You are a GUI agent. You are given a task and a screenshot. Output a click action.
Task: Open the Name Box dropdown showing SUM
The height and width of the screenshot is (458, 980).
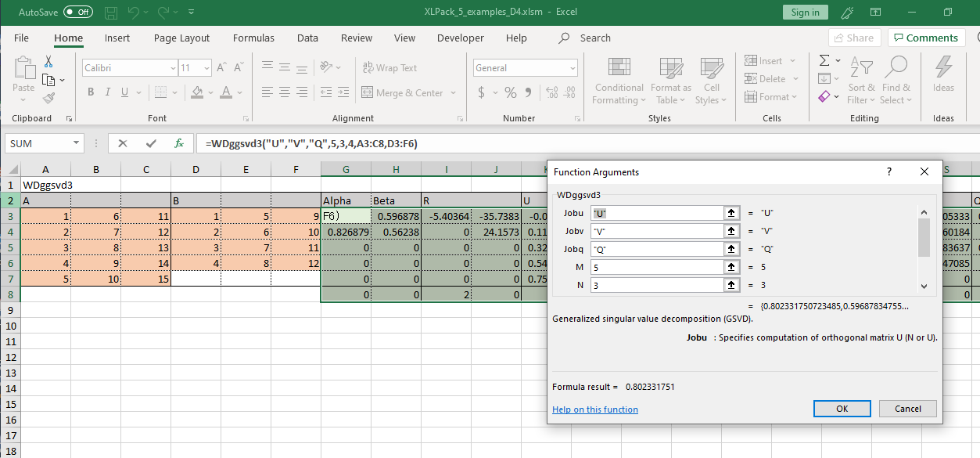tap(76, 143)
